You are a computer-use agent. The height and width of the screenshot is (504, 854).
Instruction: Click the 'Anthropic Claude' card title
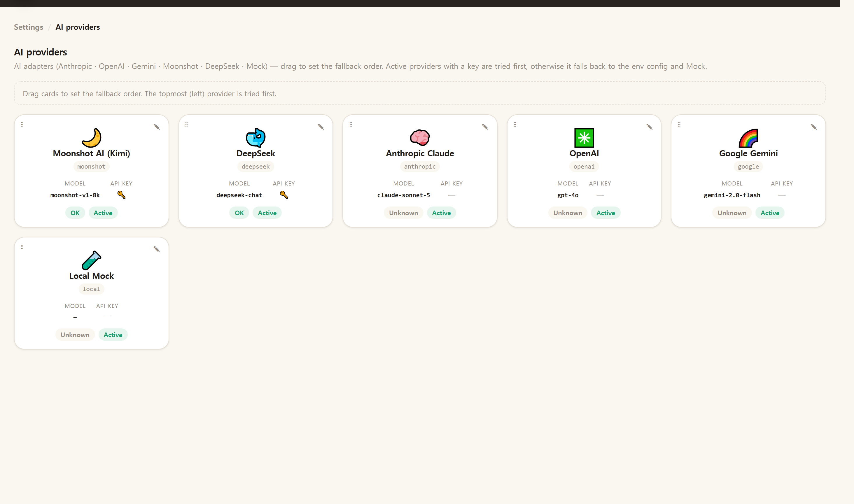pos(420,153)
